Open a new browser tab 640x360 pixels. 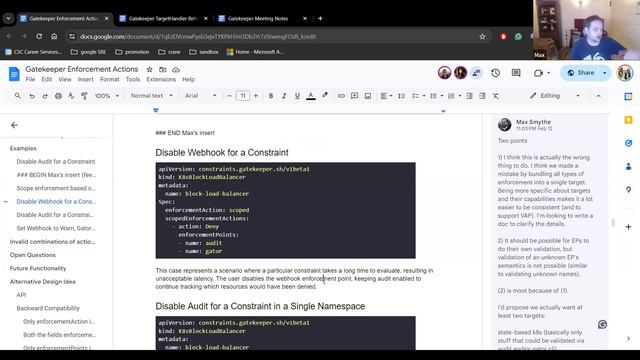(x=320, y=18)
